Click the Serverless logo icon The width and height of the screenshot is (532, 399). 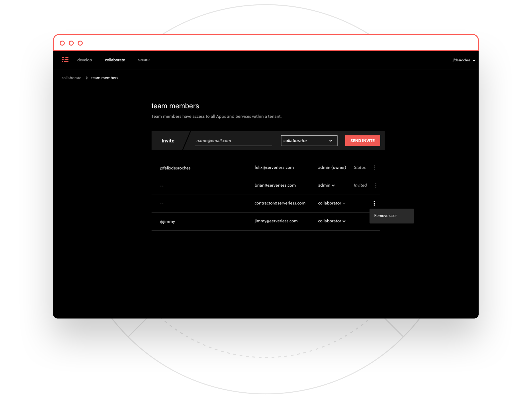point(65,60)
